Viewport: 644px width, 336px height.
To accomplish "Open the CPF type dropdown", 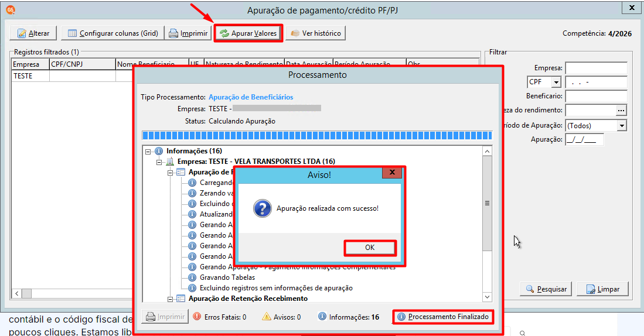I will coord(556,82).
